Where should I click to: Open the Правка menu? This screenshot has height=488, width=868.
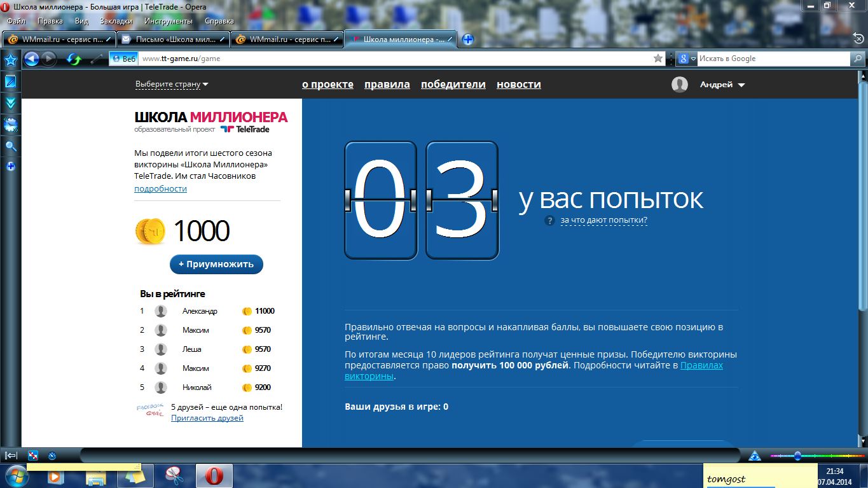tap(50, 21)
